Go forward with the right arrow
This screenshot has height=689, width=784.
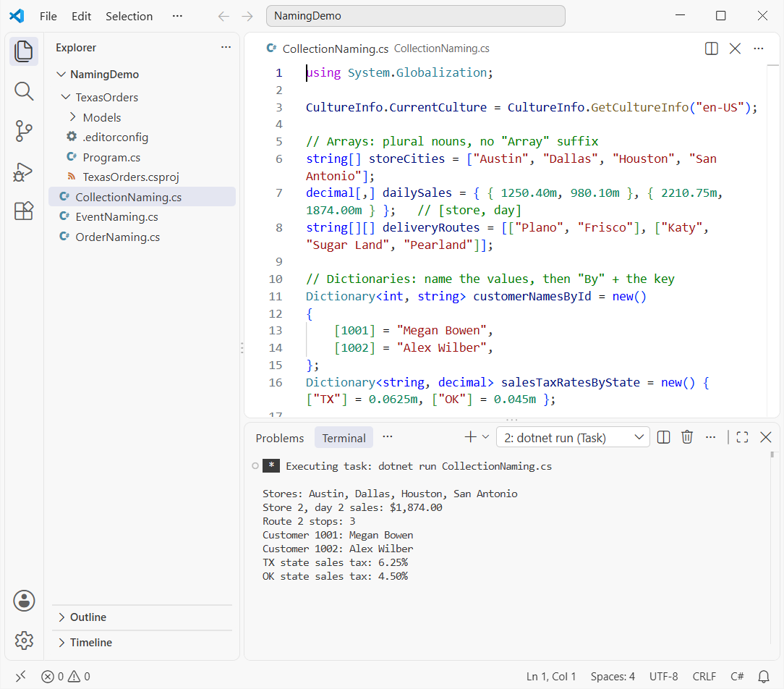[247, 16]
